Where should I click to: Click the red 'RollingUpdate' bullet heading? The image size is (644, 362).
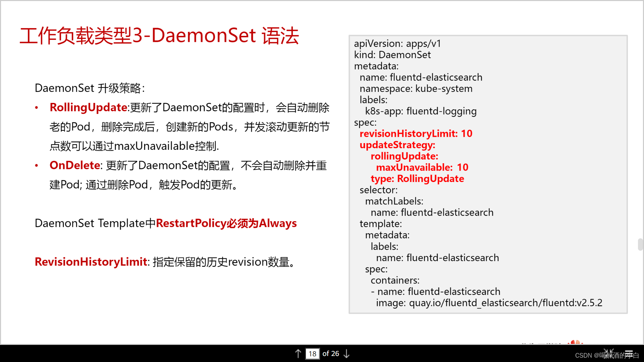[88, 108]
